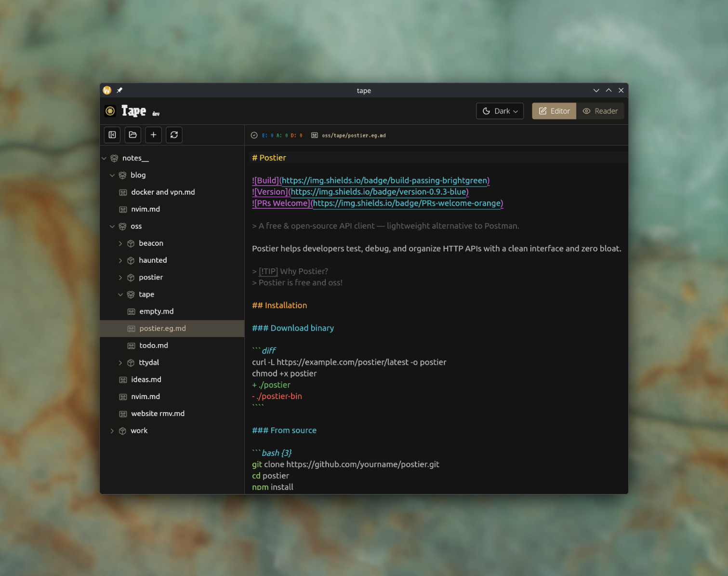Open the Dark theme dropdown
The height and width of the screenshot is (576, 728).
pyautogui.click(x=500, y=111)
